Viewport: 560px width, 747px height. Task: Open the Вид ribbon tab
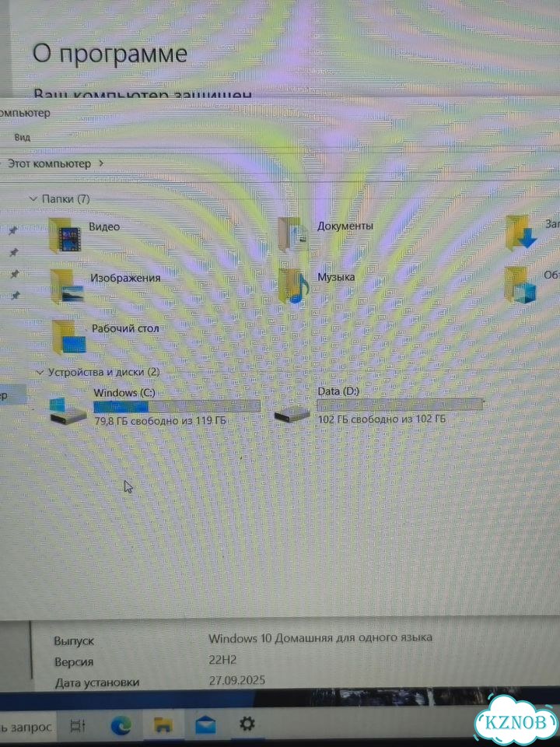(x=22, y=138)
